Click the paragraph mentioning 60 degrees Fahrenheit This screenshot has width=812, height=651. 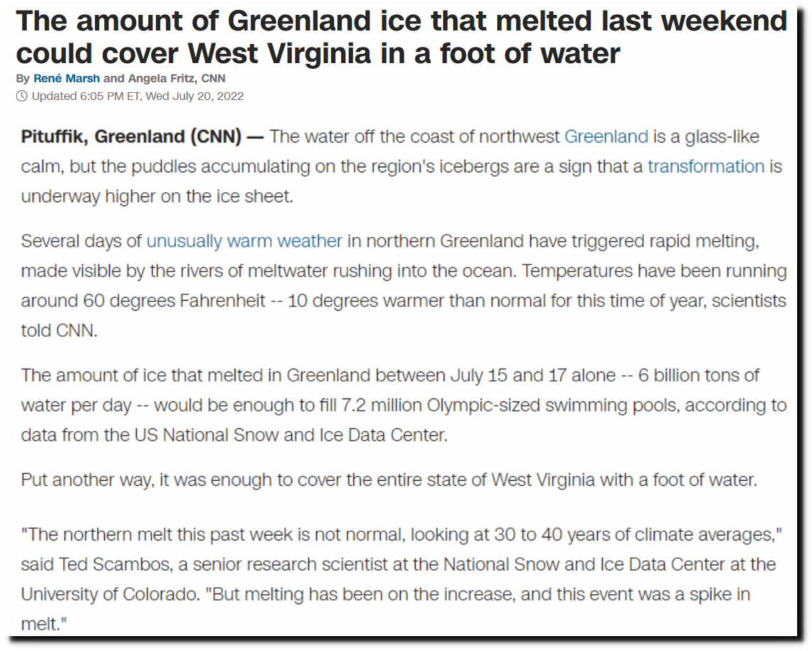coord(404,286)
